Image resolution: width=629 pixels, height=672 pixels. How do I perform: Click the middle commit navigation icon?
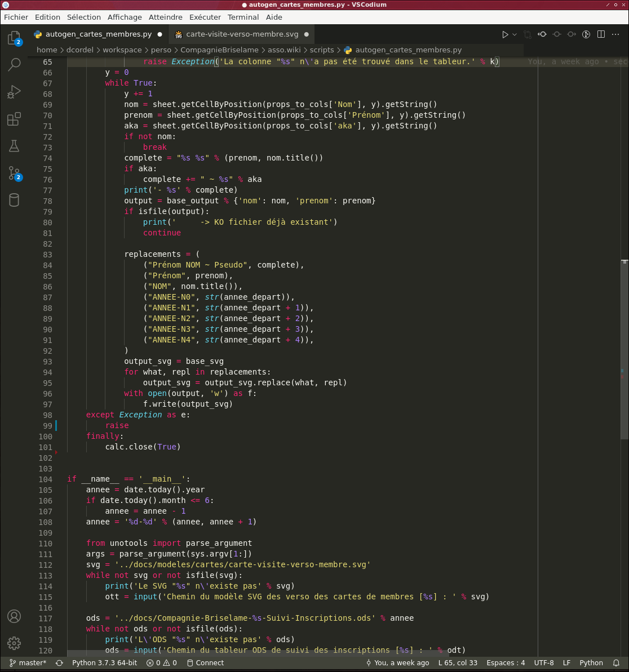(x=557, y=34)
